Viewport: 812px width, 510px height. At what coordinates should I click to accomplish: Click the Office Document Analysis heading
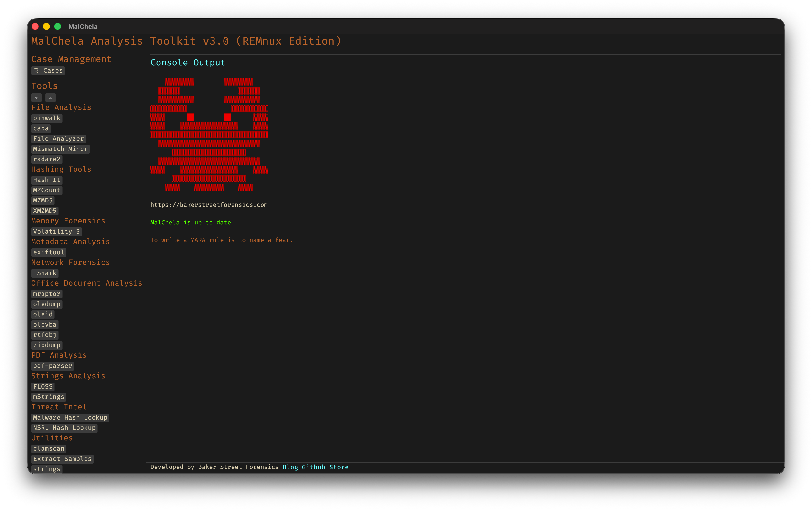click(87, 283)
